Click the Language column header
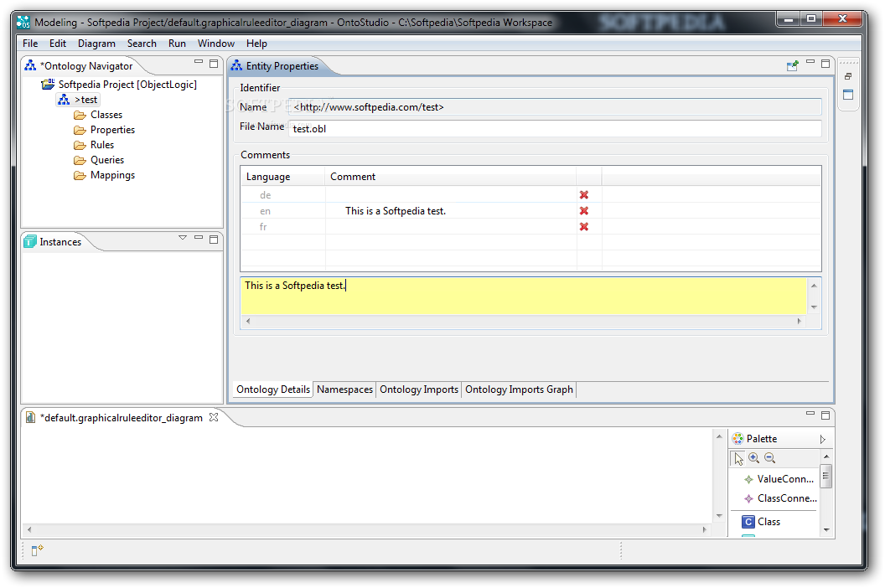885x588 pixels. tap(282, 177)
